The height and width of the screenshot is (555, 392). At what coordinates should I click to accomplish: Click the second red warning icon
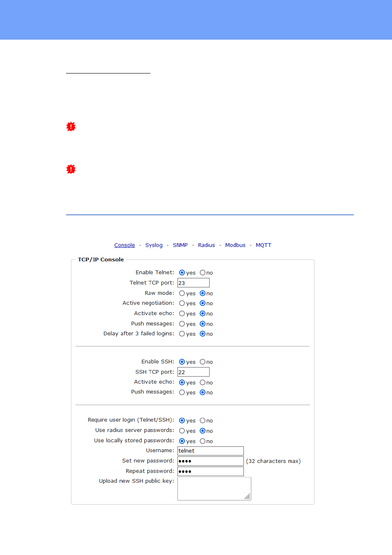tap(71, 169)
